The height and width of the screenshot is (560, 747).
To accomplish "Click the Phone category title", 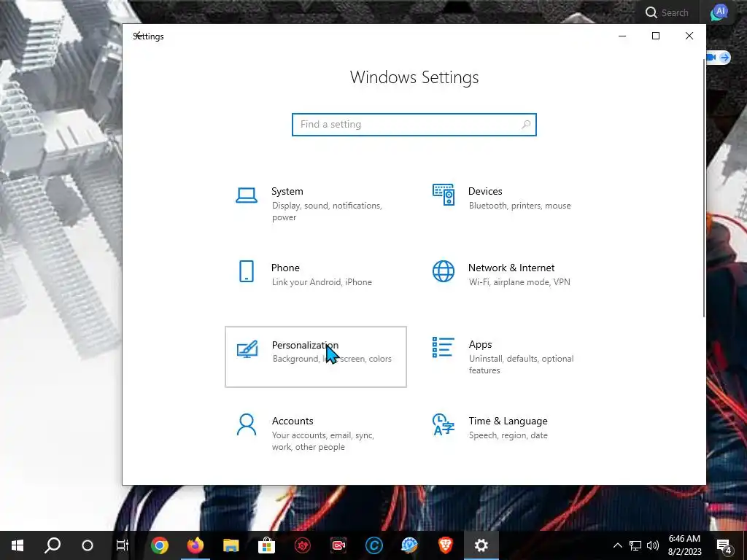I will [x=285, y=268].
